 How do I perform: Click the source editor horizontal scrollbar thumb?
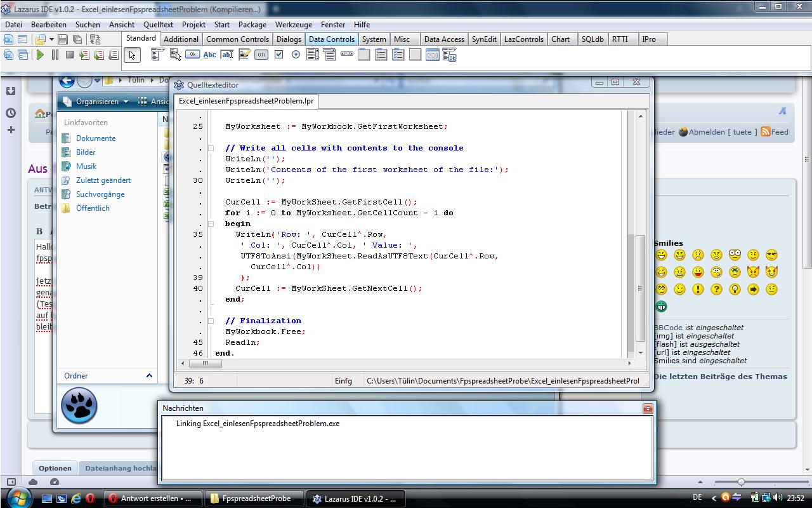[x=205, y=363]
